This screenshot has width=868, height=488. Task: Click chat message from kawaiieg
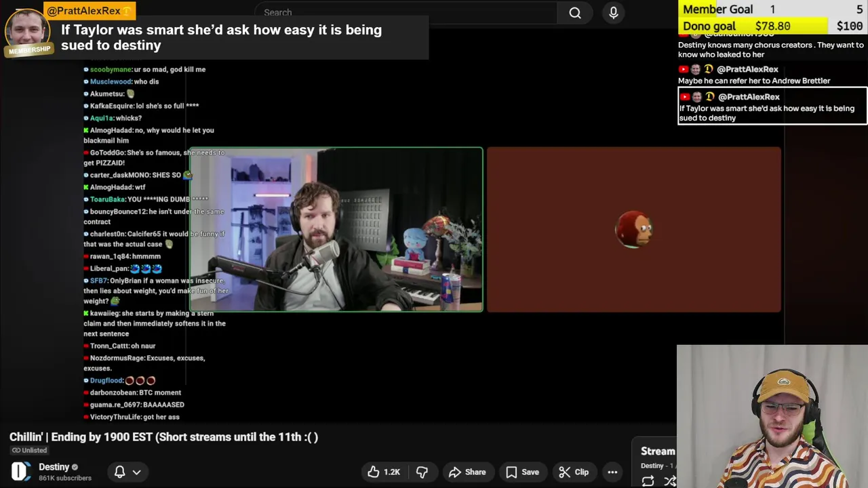(155, 323)
